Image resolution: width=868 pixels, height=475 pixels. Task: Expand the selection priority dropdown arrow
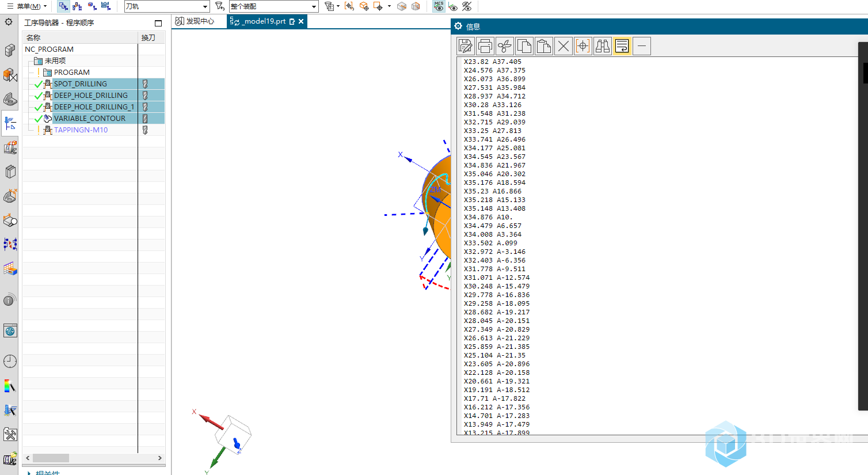[x=338, y=6]
